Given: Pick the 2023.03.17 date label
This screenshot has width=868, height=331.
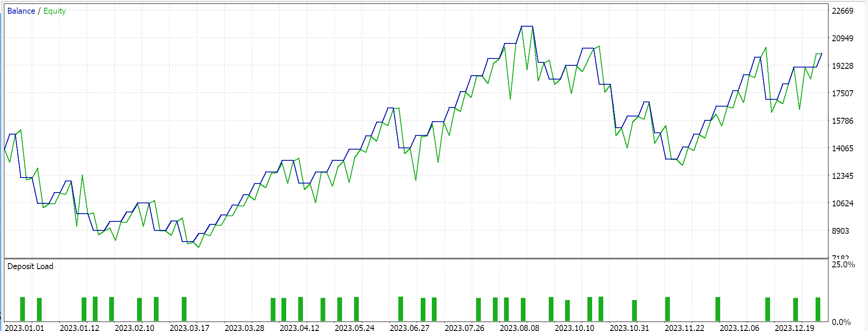Looking at the screenshot, I should tap(189, 328).
